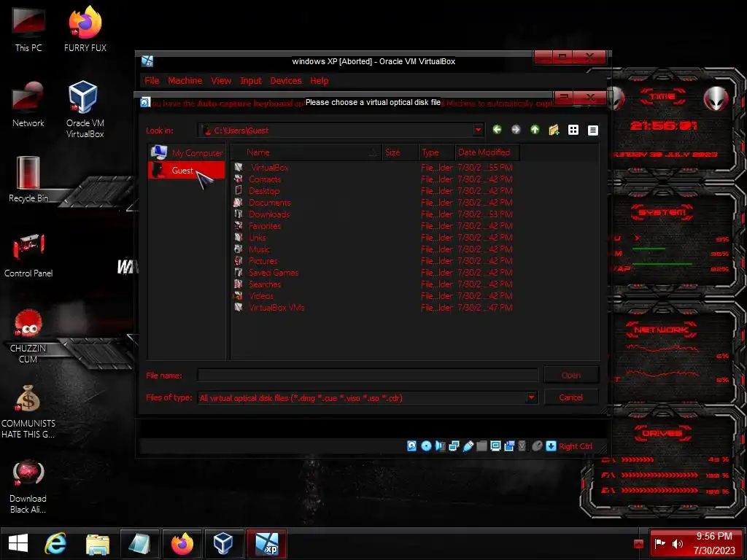Open Download Black Ali... desktop icon
This screenshot has width=747, height=560.
coord(28,486)
